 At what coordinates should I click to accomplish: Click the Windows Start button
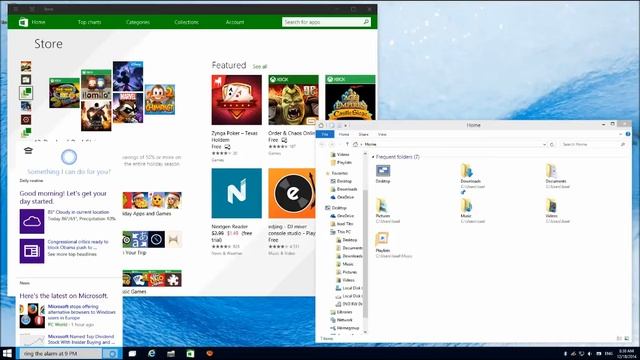point(7,353)
